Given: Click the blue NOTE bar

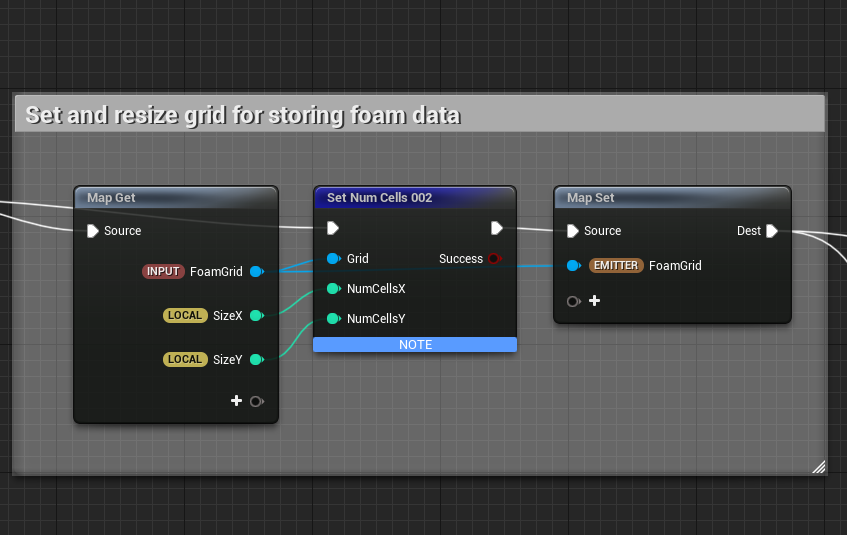Looking at the screenshot, I should [x=415, y=345].
